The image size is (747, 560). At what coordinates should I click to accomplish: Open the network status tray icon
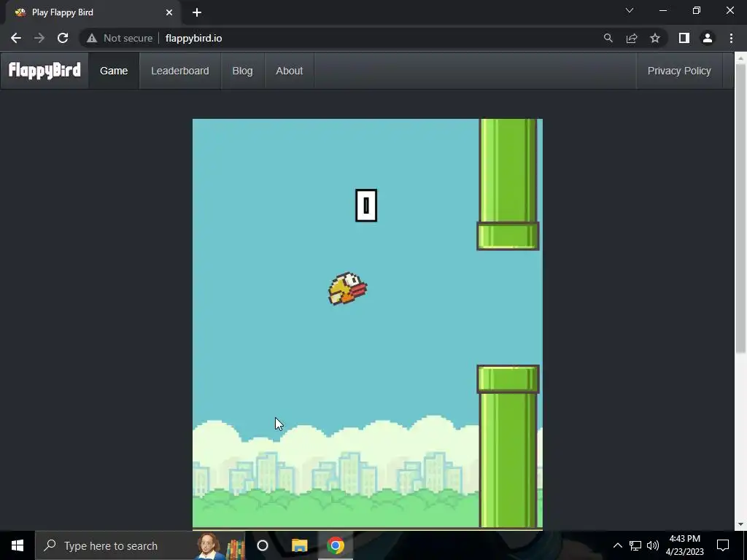tap(635, 545)
